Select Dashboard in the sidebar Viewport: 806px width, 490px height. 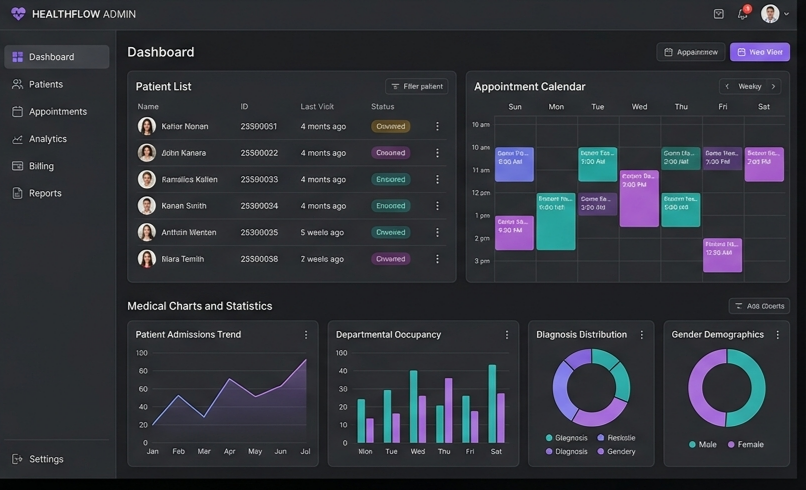coord(57,57)
